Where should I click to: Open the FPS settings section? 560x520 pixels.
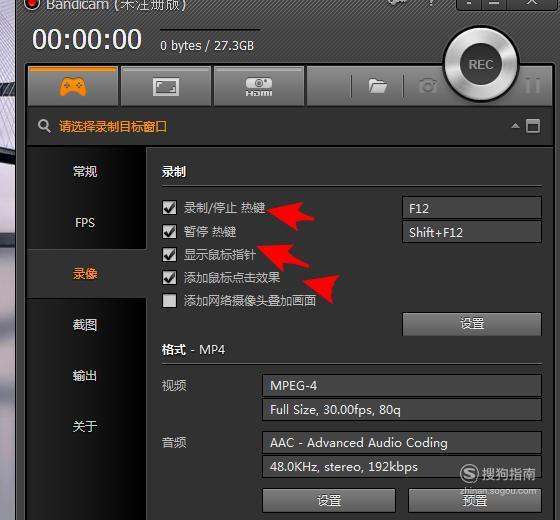pos(85,222)
